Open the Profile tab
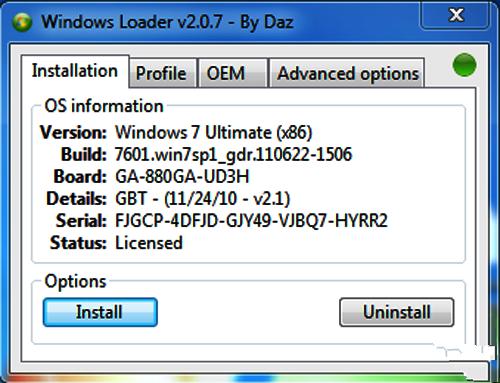 (162, 73)
